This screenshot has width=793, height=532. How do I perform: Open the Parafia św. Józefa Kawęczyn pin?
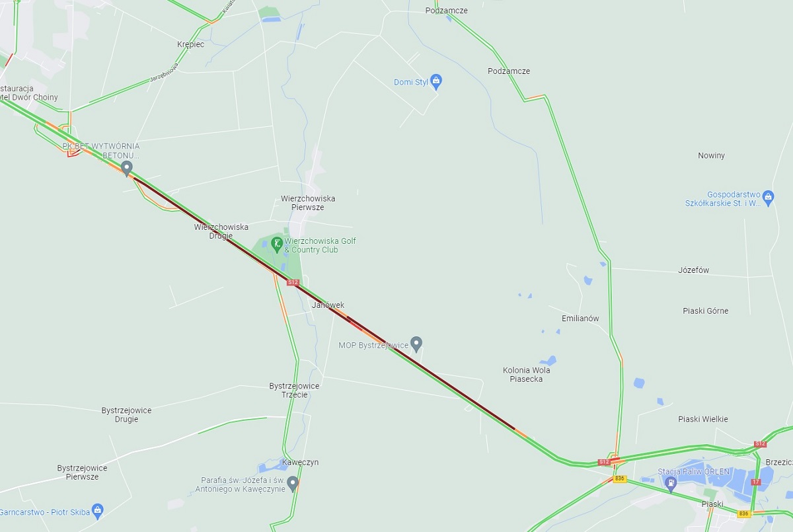293,484
